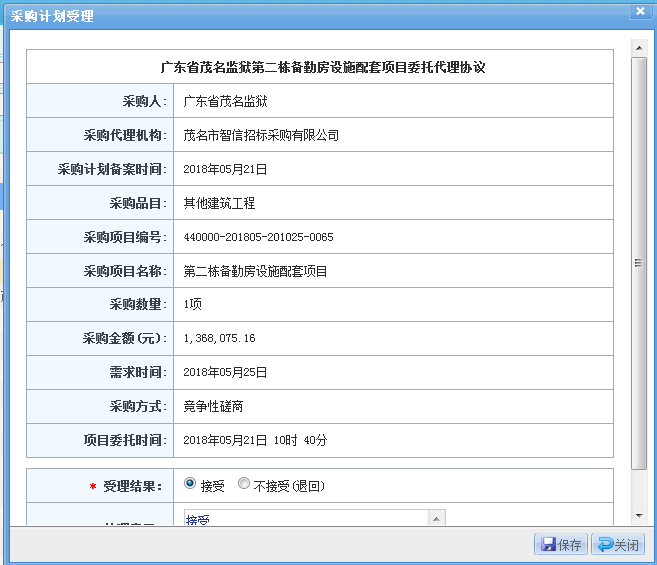
Task: Click the entrust time 2018年05月21日 10时 40分
Action: pyautogui.click(x=255, y=441)
